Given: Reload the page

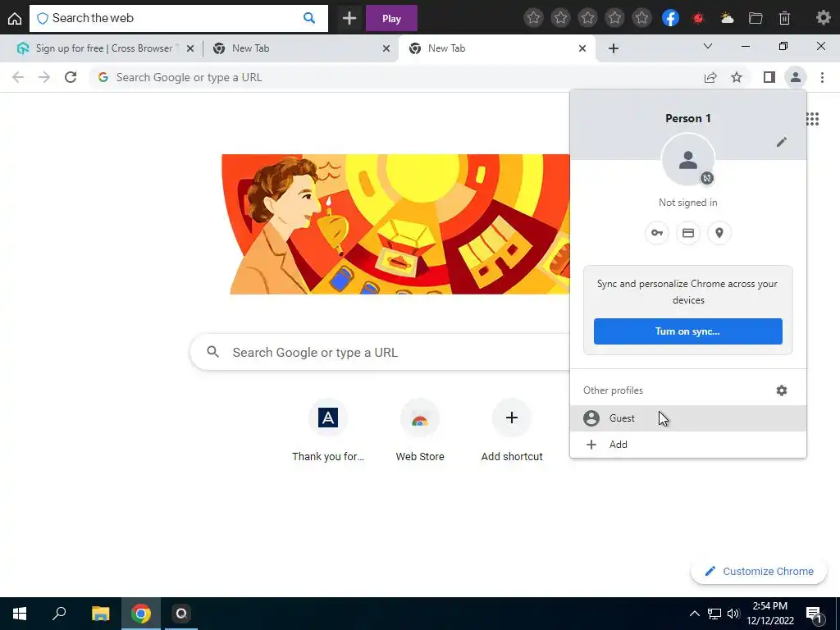Looking at the screenshot, I should 71,77.
